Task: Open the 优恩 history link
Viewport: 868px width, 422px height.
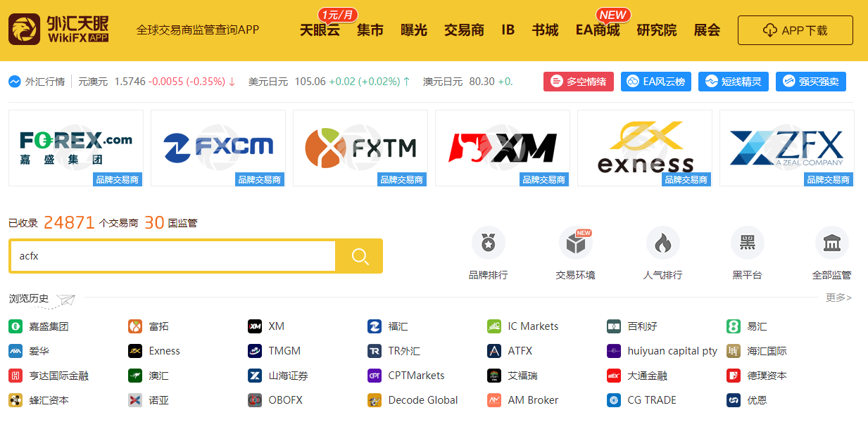Action: [757, 400]
